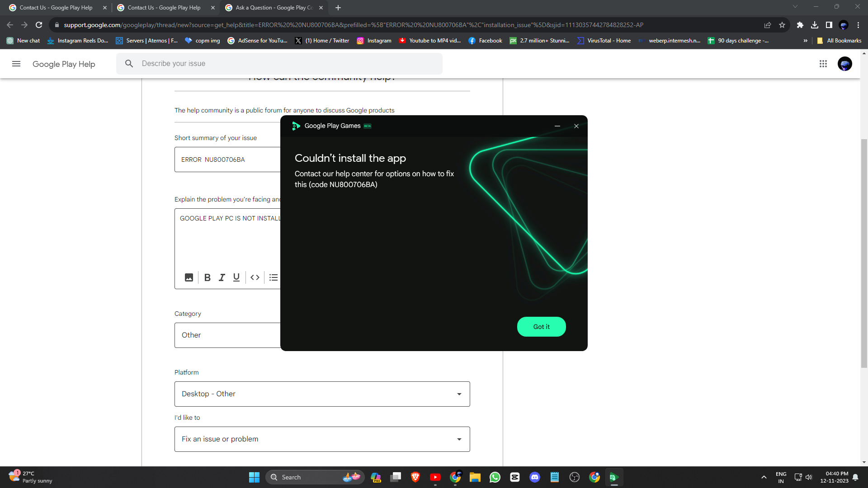Click the search magnifier icon in help bar
The height and width of the screenshot is (488, 868).
(x=129, y=64)
